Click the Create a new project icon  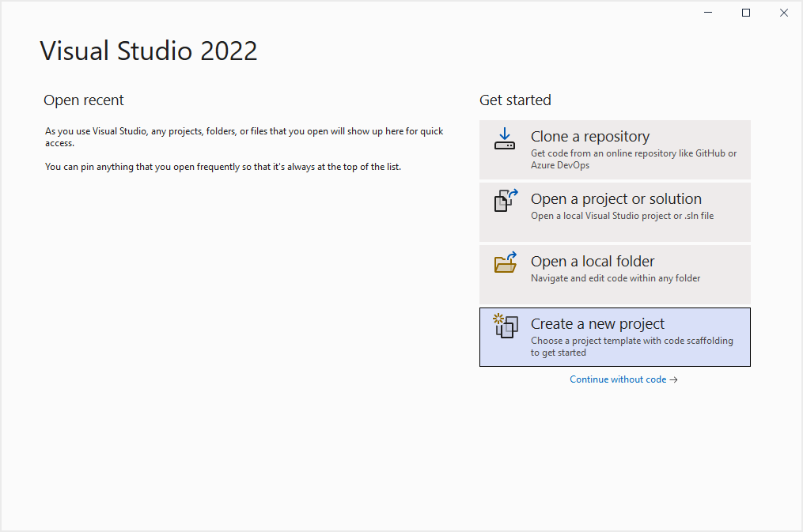(x=506, y=326)
